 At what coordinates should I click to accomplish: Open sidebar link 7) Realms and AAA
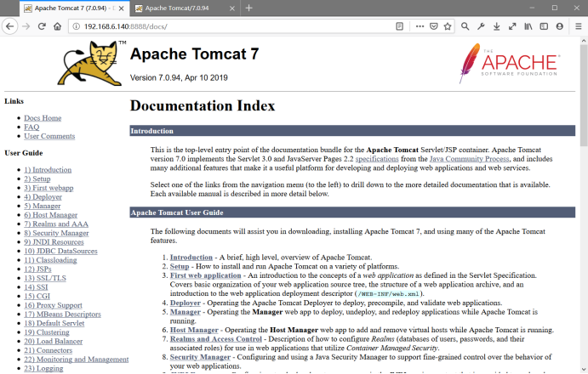tap(56, 224)
